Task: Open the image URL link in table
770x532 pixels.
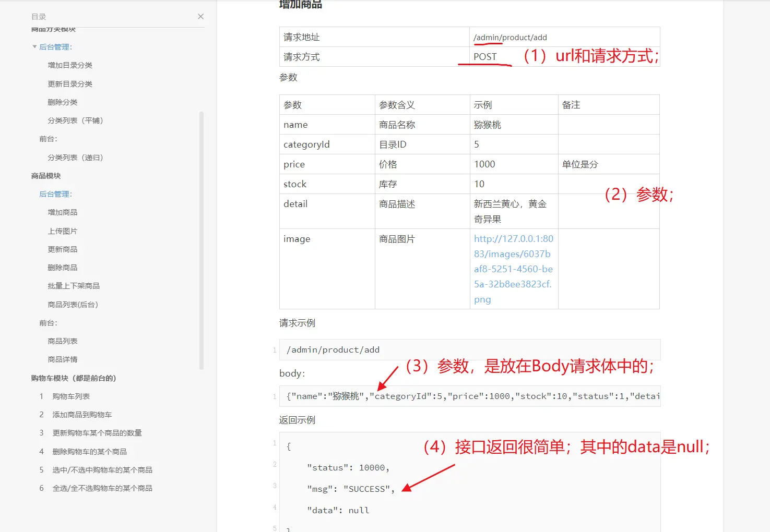Action: [x=513, y=269]
